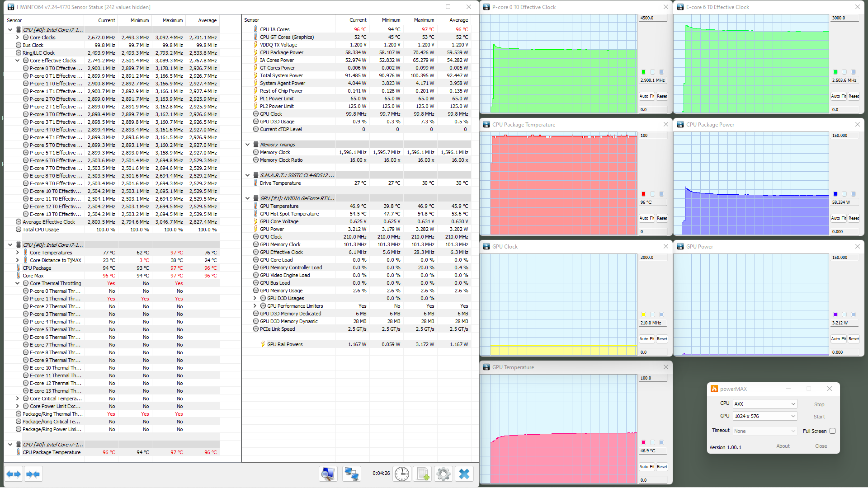This screenshot has width=868, height=488.
Task: Open the CPU AVX dropdown in powerMAX
Action: [x=764, y=404]
